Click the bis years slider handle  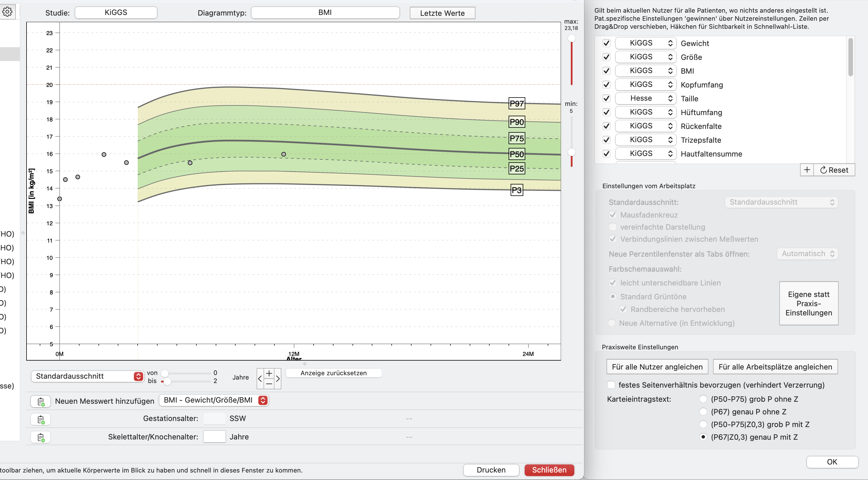point(167,381)
